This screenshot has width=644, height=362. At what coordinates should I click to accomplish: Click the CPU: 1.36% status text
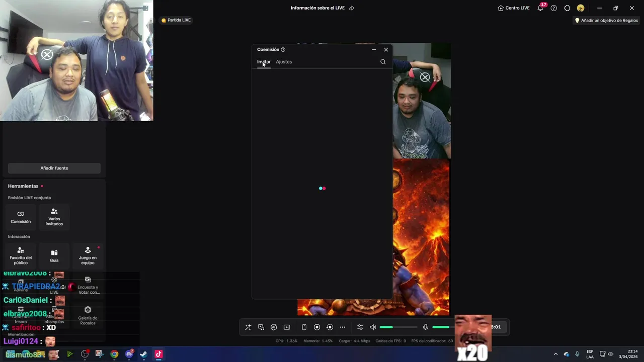tap(286, 341)
